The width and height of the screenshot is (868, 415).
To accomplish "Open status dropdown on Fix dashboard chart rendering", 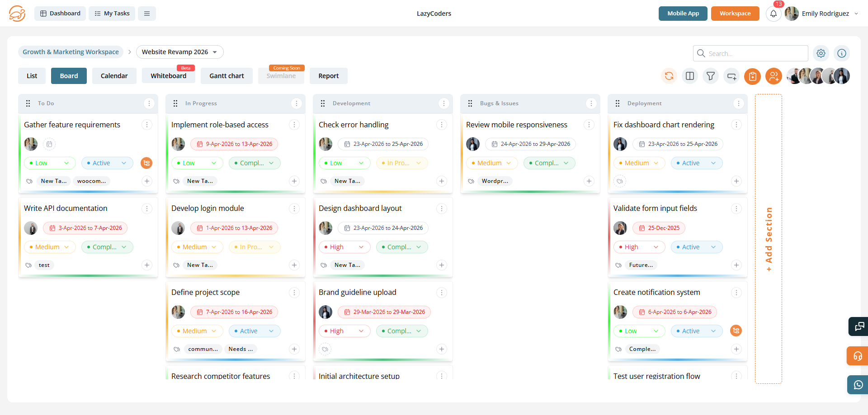I will 696,163.
